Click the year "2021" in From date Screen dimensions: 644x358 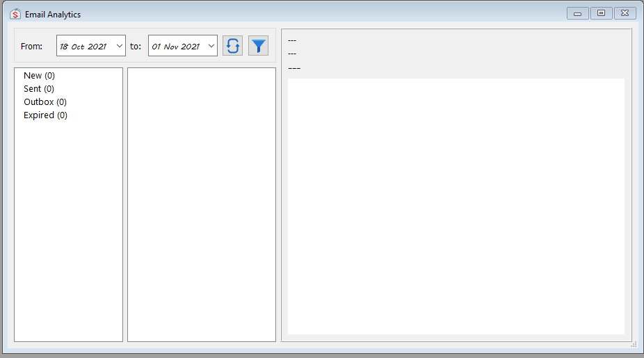[97, 47]
